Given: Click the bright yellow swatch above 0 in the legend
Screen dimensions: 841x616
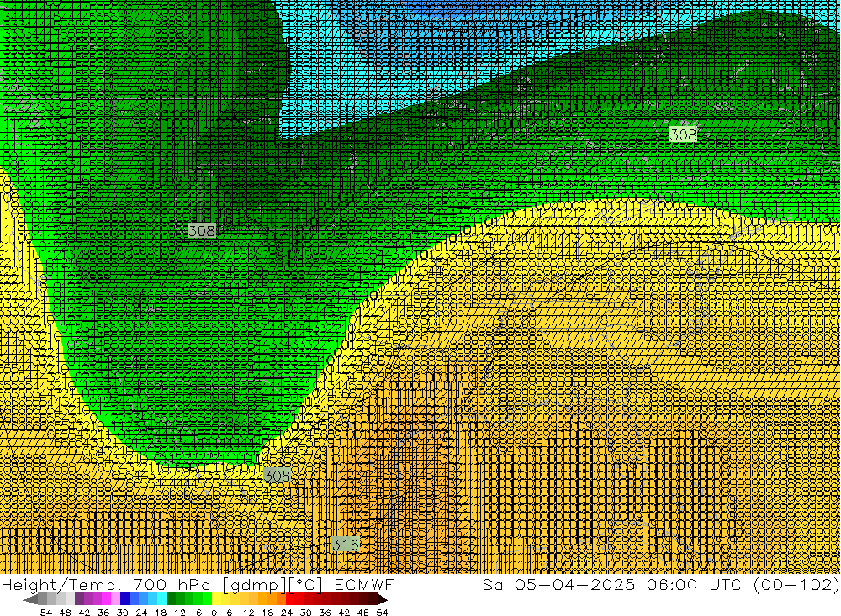Looking at the screenshot, I should pos(217,599).
